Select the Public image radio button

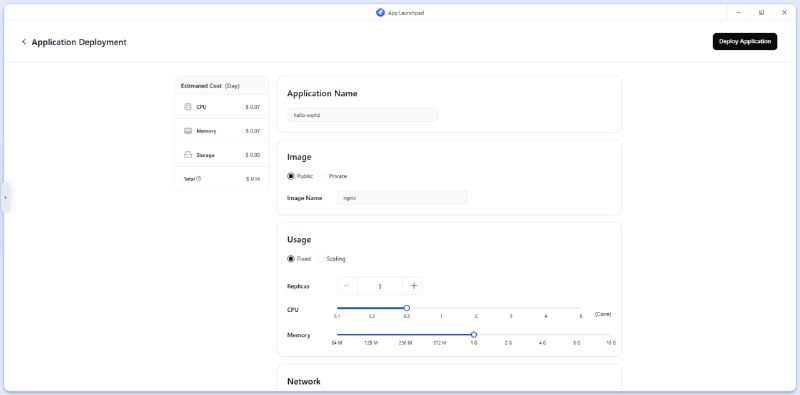291,176
